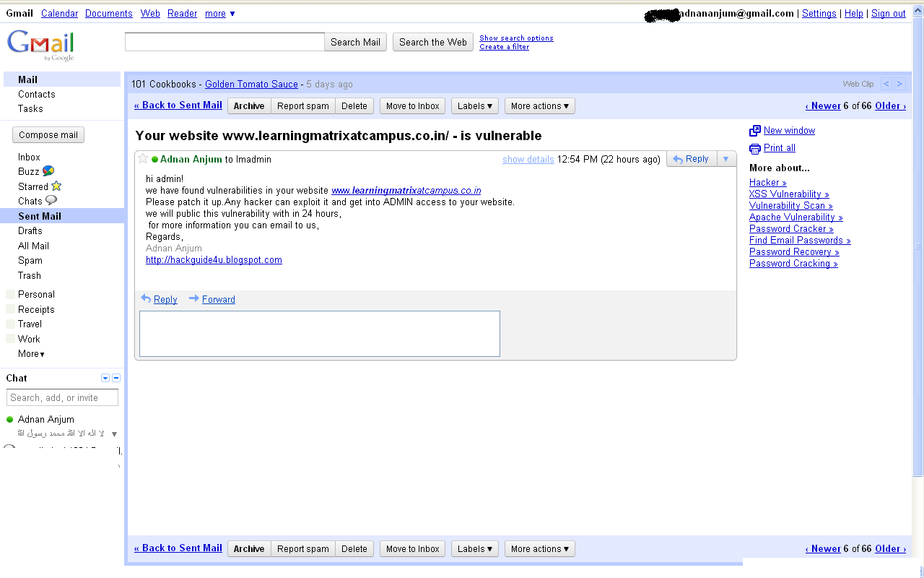Image resolution: width=924 pixels, height=578 pixels.
Task: Click in the mail search field
Action: click(x=225, y=42)
